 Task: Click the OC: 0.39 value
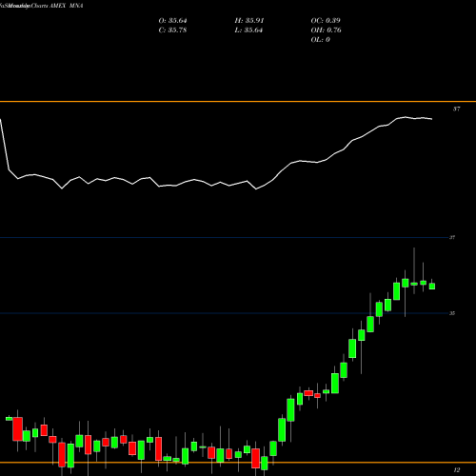point(326,21)
